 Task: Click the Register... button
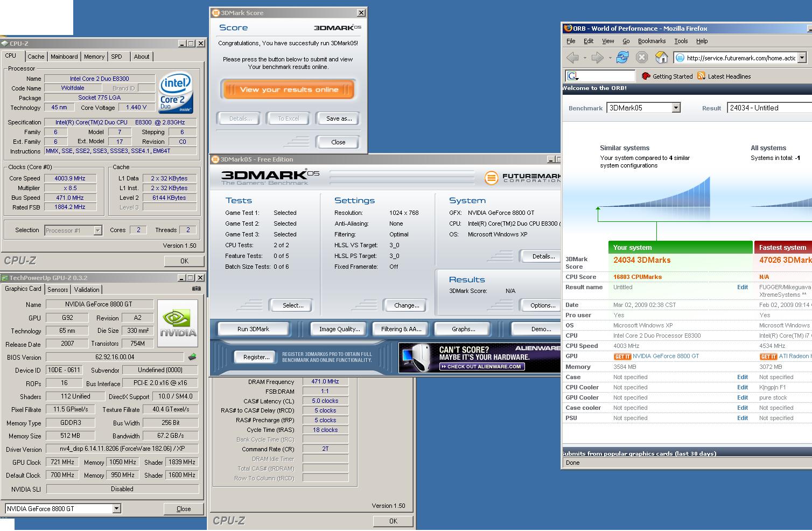pyautogui.click(x=256, y=357)
